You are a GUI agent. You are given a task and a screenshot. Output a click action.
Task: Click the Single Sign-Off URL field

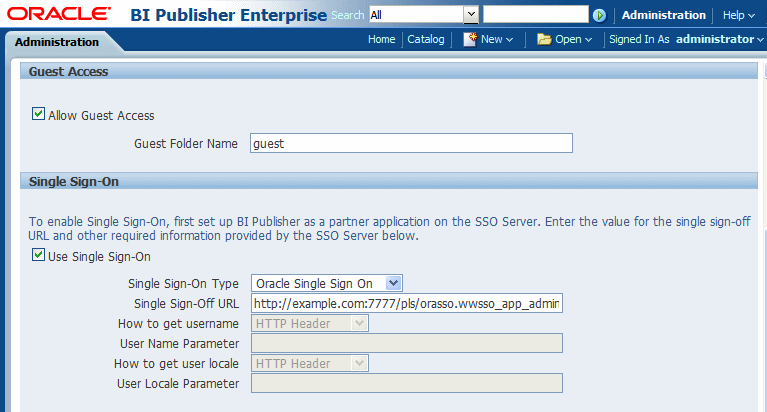point(407,303)
